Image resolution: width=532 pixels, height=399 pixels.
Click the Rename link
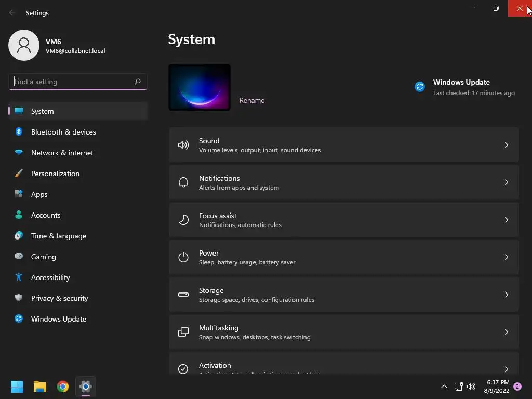[x=252, y=100]
